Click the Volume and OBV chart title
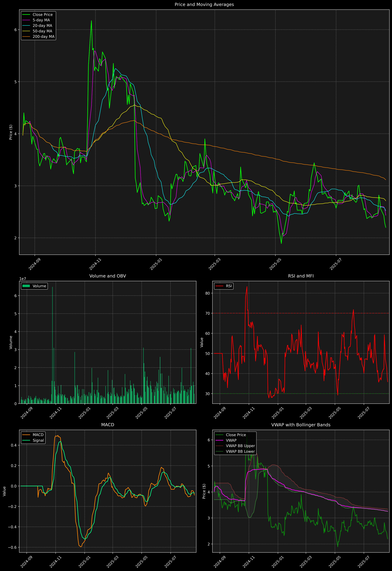Image resolution: width=392 pixels, height=571 pixels. [x=108, y=276]
